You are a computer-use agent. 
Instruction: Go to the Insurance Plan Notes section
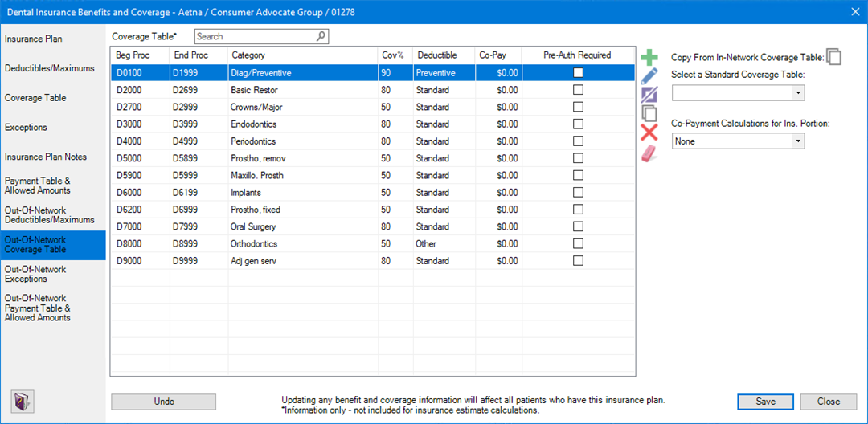coord(45,157)
